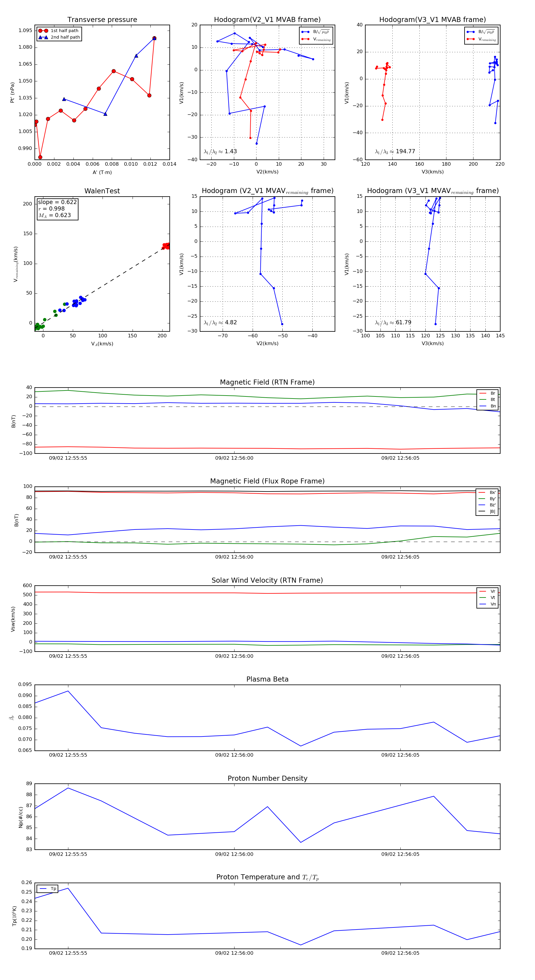Screen dimensions: 535x980
Task: Click the "WalenTest" plot title
Action: pos(102,191)
